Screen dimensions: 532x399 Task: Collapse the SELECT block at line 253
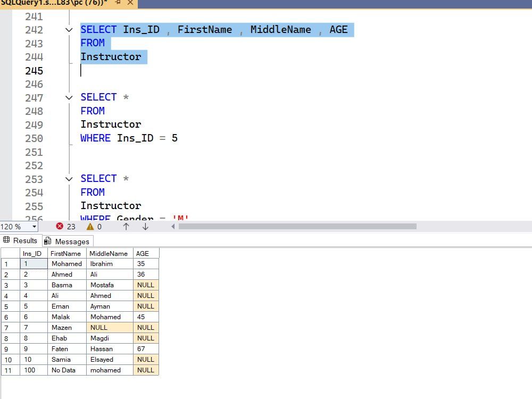click(69, 179)
